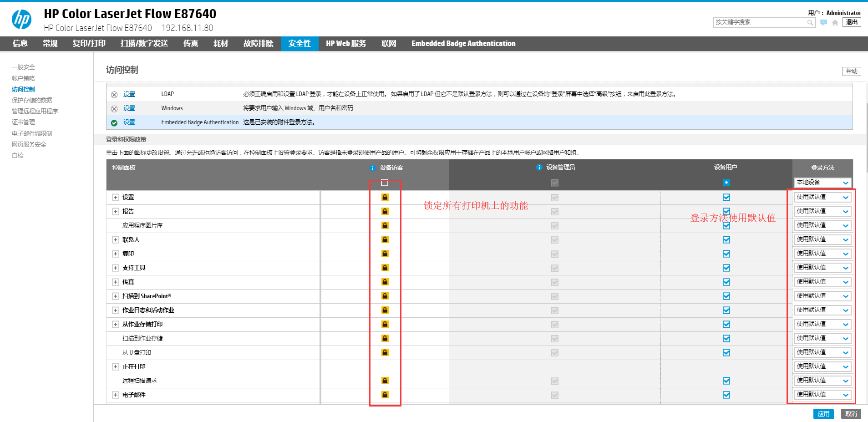Image resolution: width=868 pixels, height=422 pixels.
Task: Switch to the 信息 tab
Action: (20, 44)
